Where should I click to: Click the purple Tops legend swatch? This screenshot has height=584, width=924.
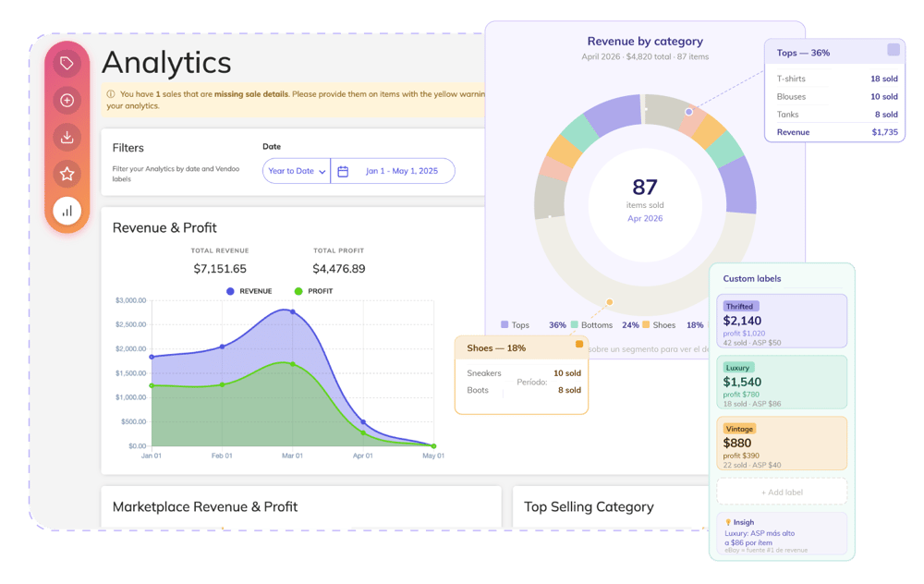tap(505, 324)
